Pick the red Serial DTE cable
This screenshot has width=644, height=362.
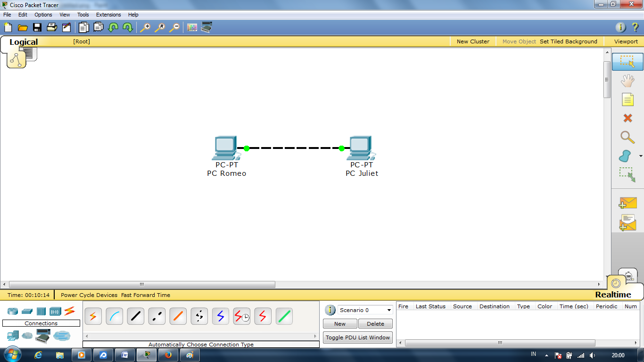263,316
